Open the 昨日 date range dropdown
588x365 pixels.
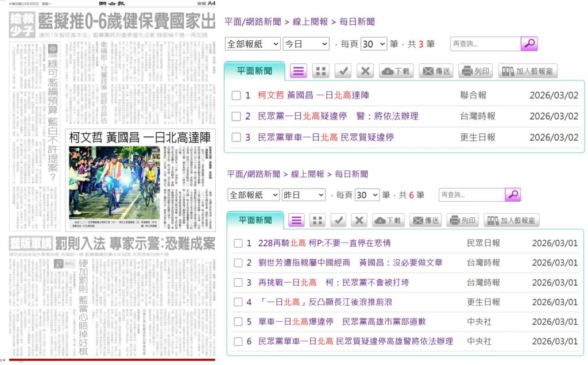pos(304,195)
